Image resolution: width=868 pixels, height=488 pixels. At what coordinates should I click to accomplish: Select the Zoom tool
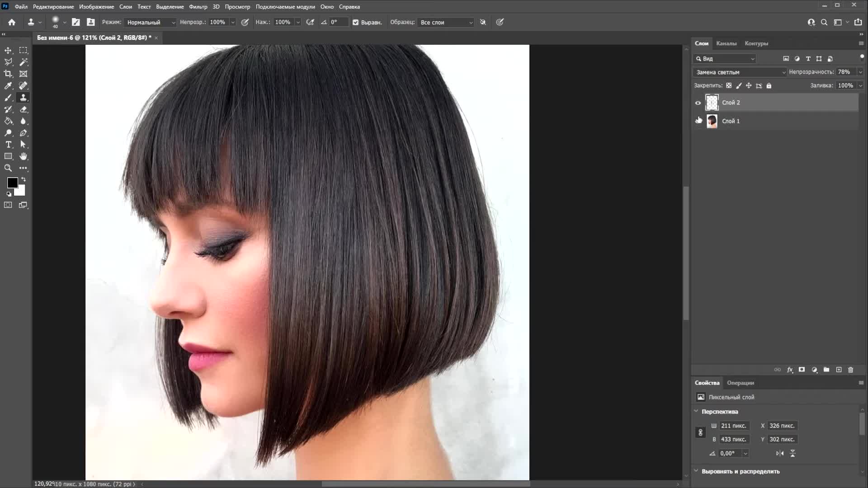(x=8, y=168)
